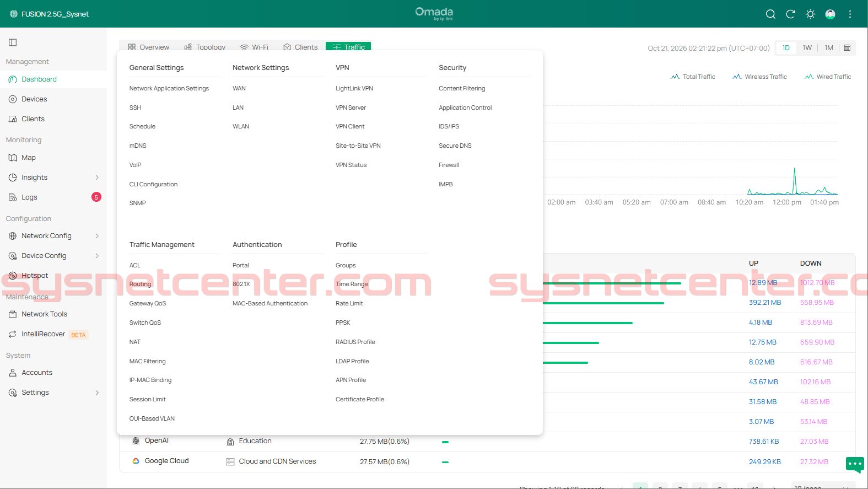This screenshot has width=868, height=489.
Task: Select the 1W time range
Action: (x=807, y=48)
